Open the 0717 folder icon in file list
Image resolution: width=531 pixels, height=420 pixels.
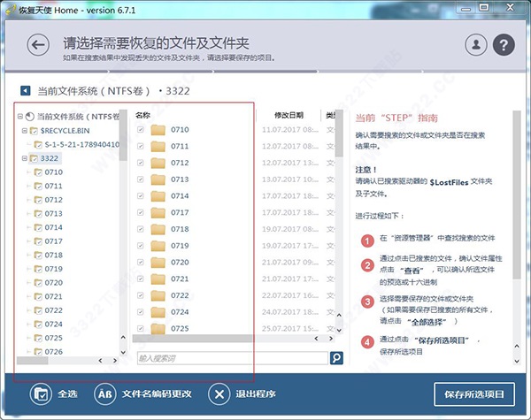[x=158, y=213]
